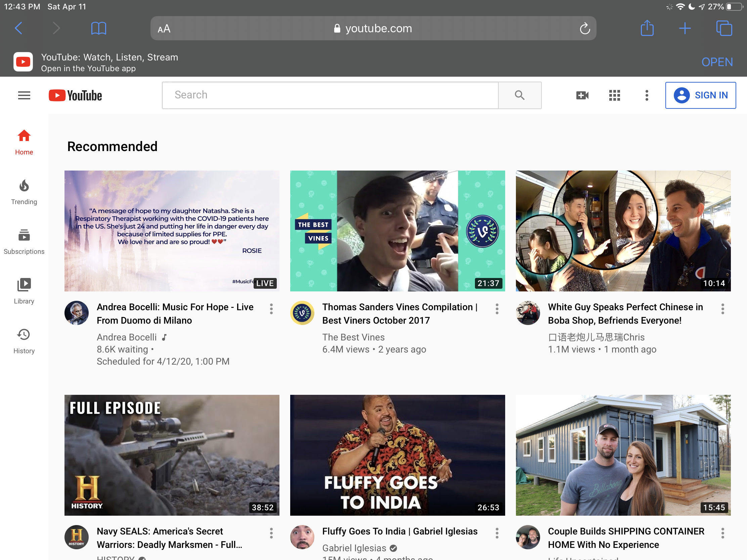Click the SIGN IN button
747x560 pixels.
pyautogui.click(x=700, y=96)
